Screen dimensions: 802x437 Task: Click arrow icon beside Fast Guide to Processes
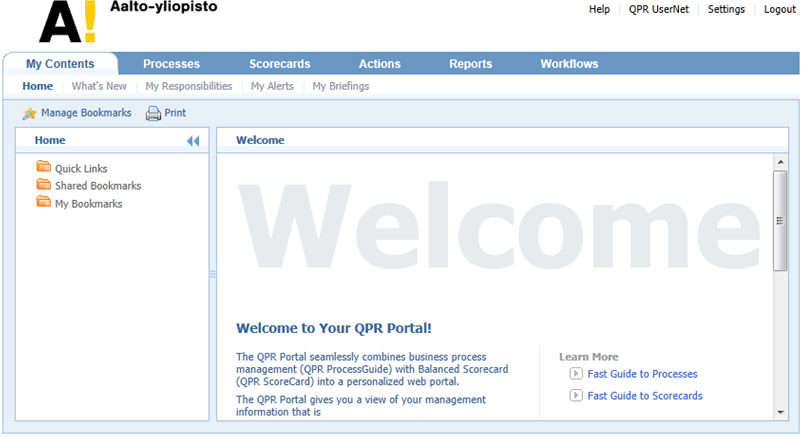click(576, 374)
